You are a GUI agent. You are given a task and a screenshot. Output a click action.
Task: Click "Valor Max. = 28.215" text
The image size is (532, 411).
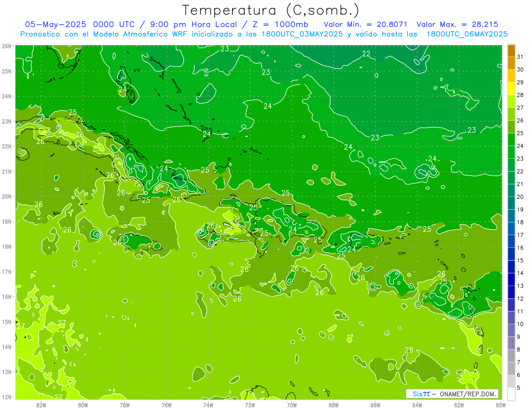[457, 24]
